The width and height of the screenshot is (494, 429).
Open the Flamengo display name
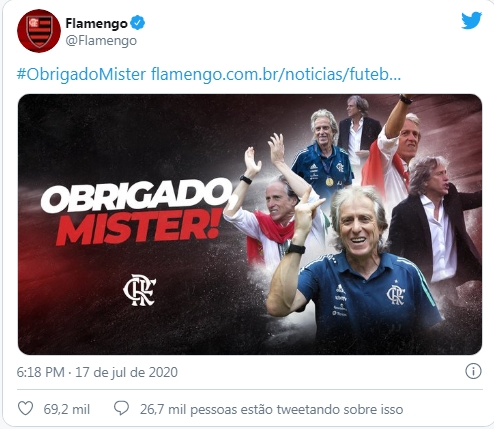pos(96,23)
